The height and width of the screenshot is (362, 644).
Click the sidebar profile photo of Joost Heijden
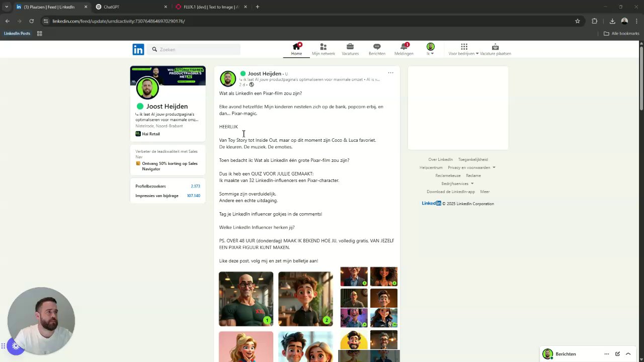(147, 88)
